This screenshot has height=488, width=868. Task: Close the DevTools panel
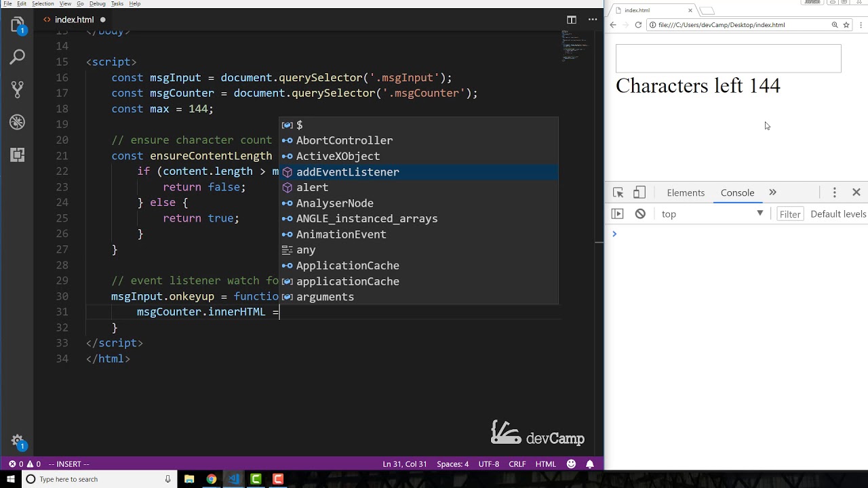[x=856, y=192]
